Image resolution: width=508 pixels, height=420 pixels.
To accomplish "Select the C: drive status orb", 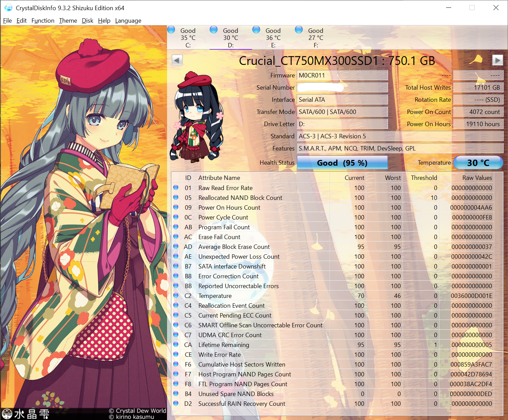I will click(171, 30).
